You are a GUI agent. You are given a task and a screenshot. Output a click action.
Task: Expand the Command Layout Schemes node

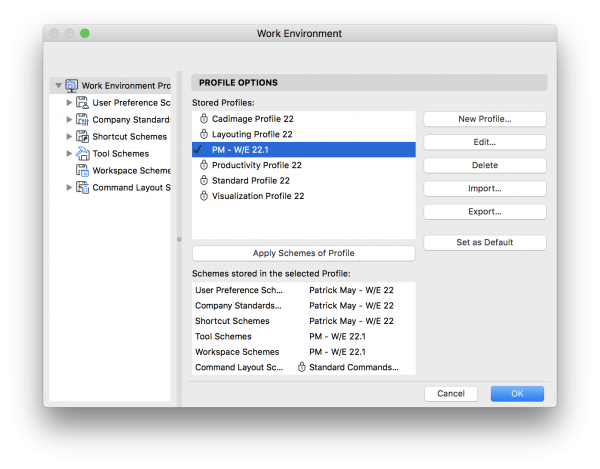pyautogui.click(x=69, y=188)
